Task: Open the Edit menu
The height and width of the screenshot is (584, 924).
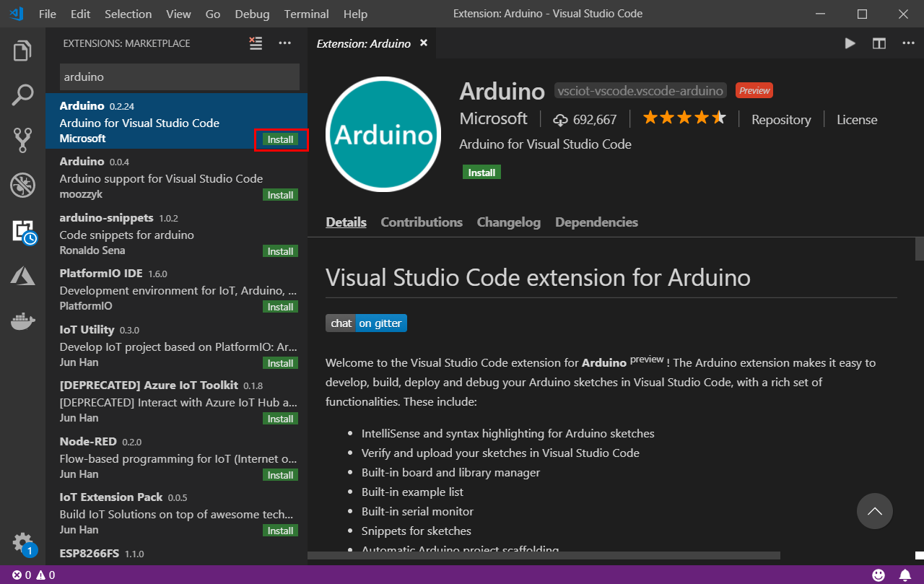Action: pos(81,14)
